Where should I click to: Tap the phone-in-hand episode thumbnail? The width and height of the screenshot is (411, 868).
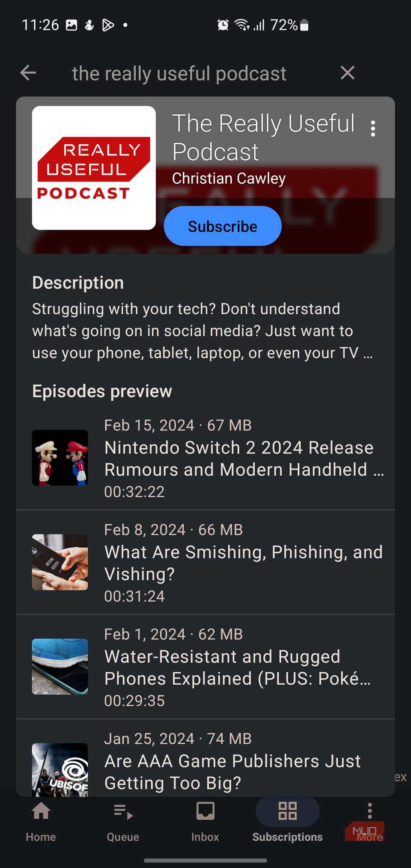60,562
